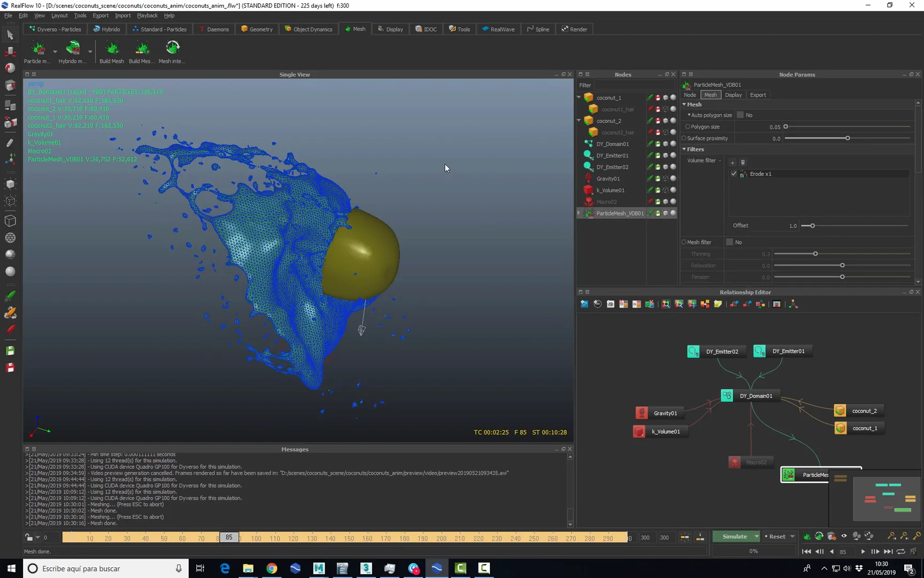Click the Gravity01 node in Relationship Editor
This screenshot has height=578, width=924.
point(665,413)
